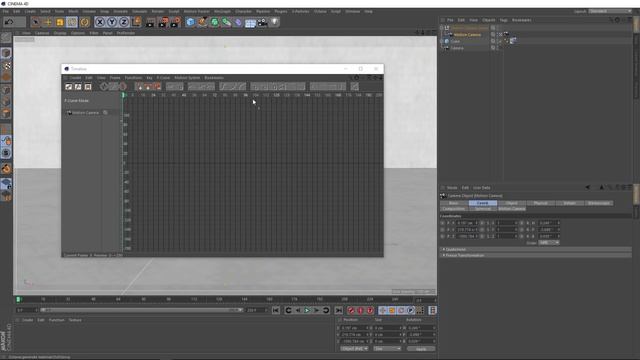Add a camera object from toolbar

(262, 22)
